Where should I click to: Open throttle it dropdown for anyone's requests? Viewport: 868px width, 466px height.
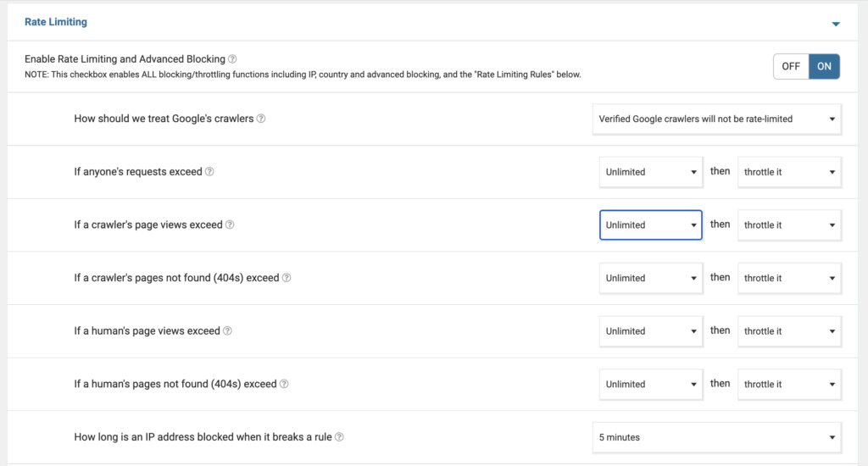tap(789, 172)
